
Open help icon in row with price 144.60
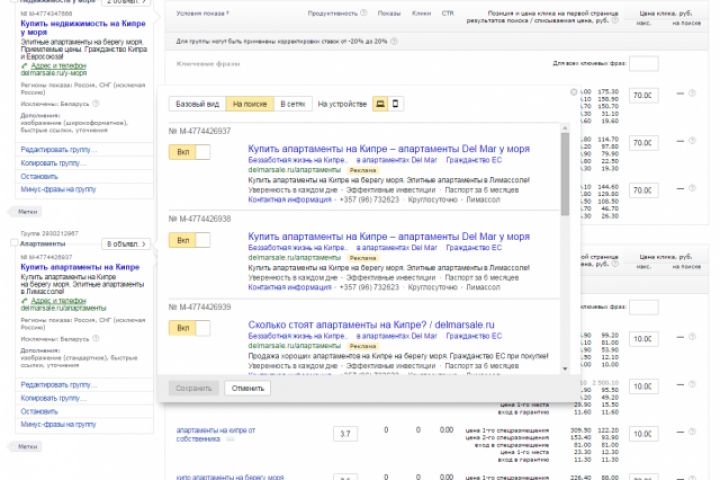click(x=692, y=188)
